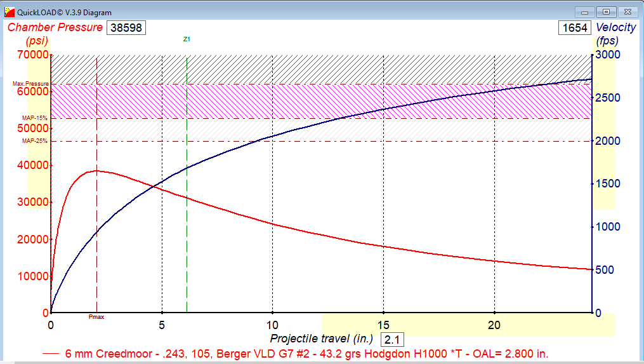
Task: Click the 6 mm Creedmoor legend text
Action: point(308,353)
